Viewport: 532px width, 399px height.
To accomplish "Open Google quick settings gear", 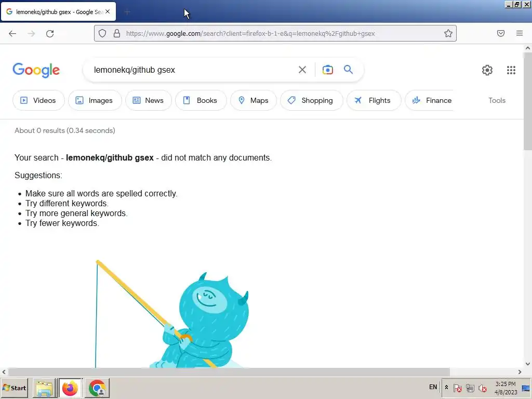I will coord(487,70).
